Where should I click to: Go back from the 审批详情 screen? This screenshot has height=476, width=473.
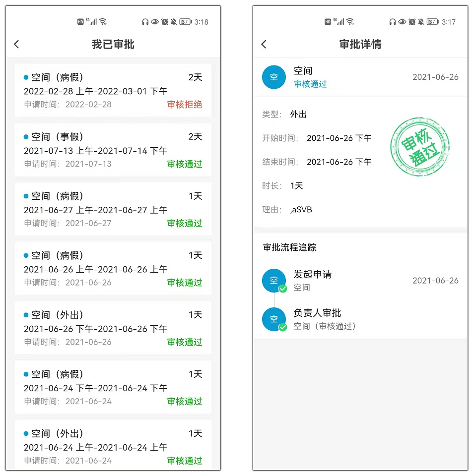coord(264,45)
